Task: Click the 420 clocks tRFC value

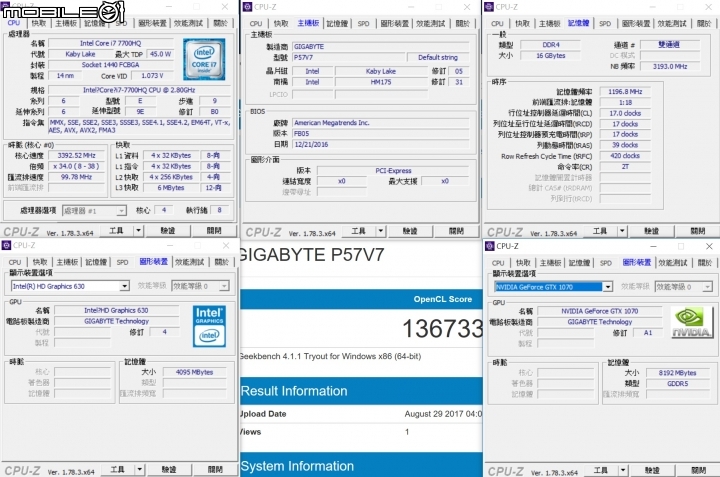Action: tap(625, 156)
